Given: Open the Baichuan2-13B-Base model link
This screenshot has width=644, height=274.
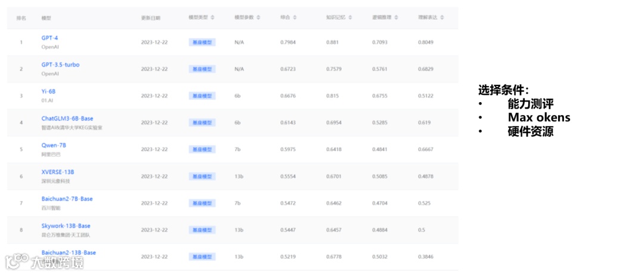Looking at the screenshot, I should pyautogui.click(x=69, y=253).
